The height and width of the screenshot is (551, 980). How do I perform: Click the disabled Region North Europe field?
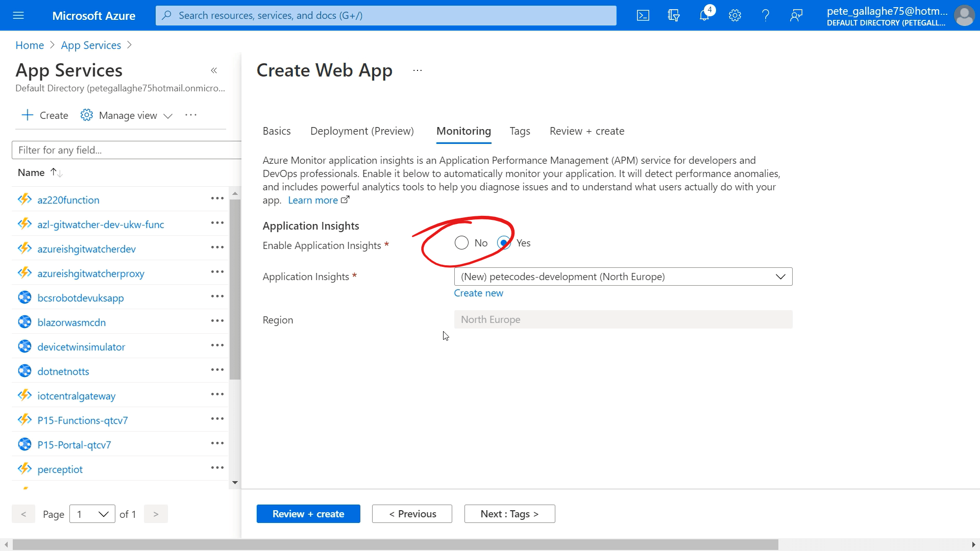tap(623, 319)
